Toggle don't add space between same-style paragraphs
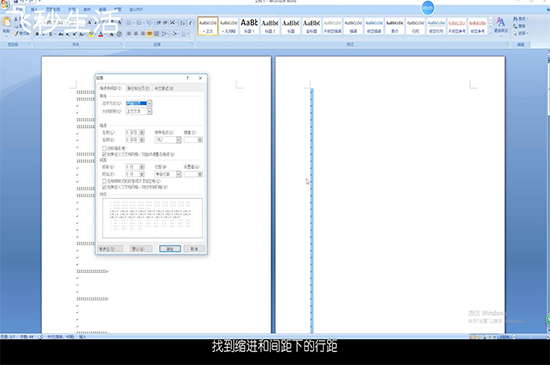Screen dimensions: 550x365 point(104,181)
